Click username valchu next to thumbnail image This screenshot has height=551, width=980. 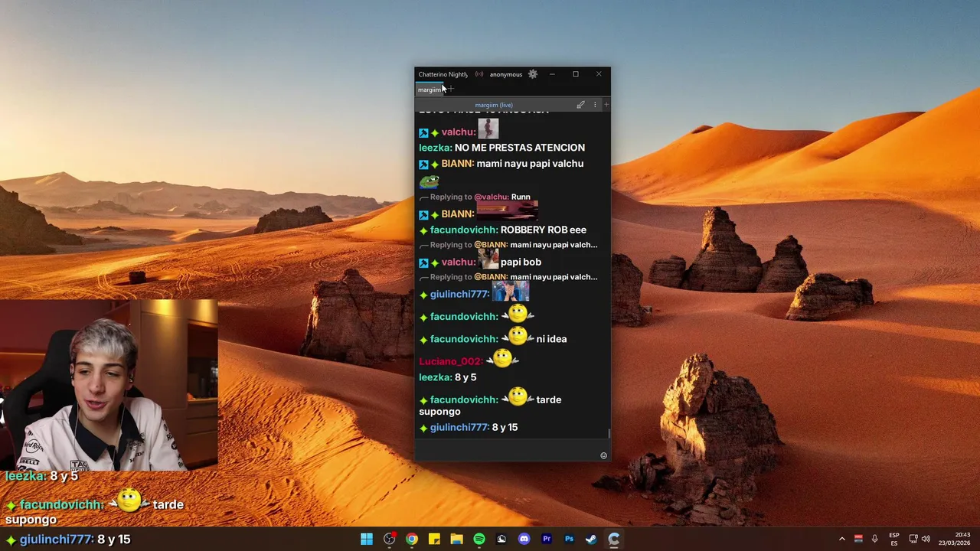(459, 132)
